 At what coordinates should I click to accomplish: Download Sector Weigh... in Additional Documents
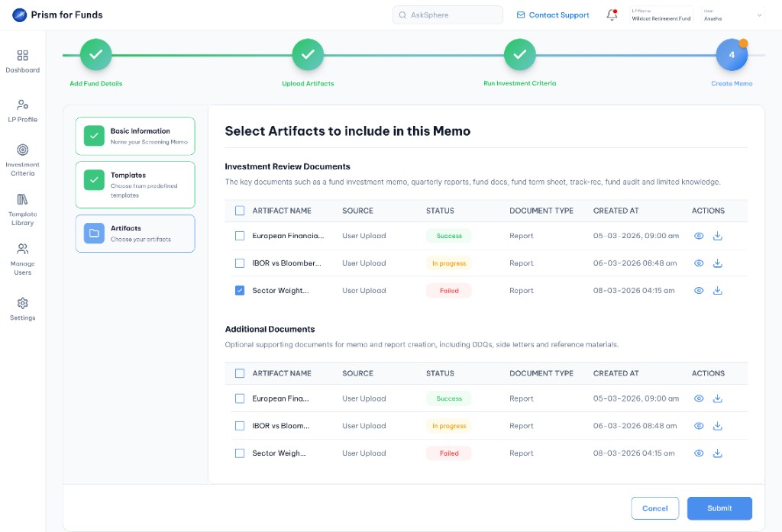[x=718, y=453]
